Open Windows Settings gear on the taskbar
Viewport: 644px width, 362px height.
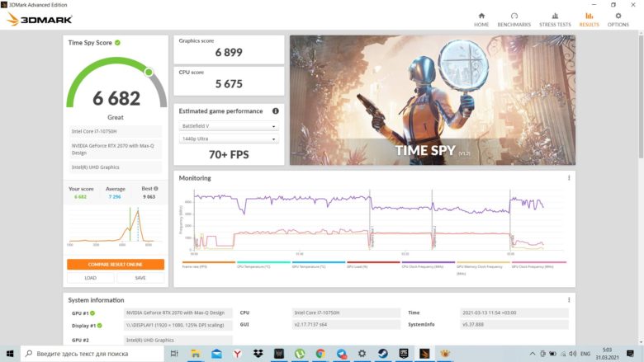click(x=362, y=354)
